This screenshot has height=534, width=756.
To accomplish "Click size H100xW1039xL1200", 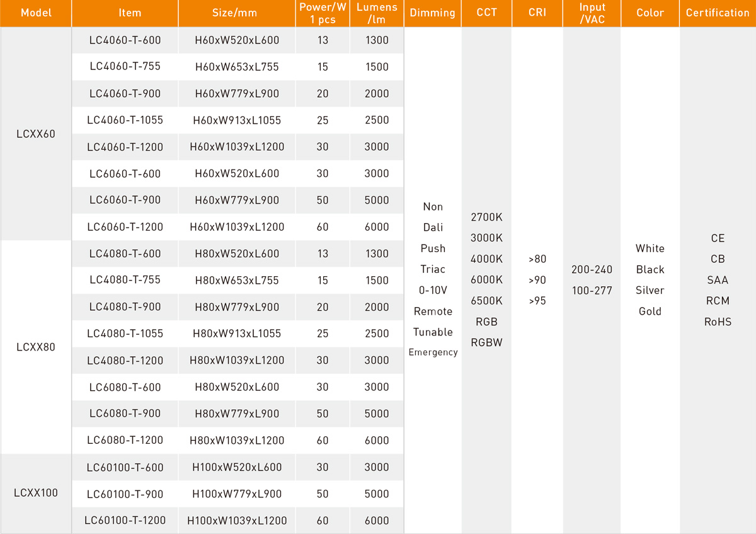I will click(237, 520).
